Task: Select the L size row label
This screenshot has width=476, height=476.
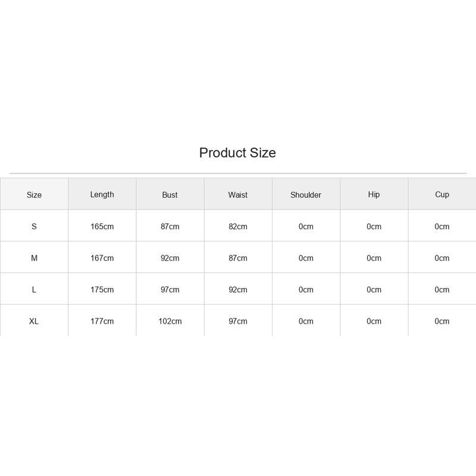Action: click(34, 289)
